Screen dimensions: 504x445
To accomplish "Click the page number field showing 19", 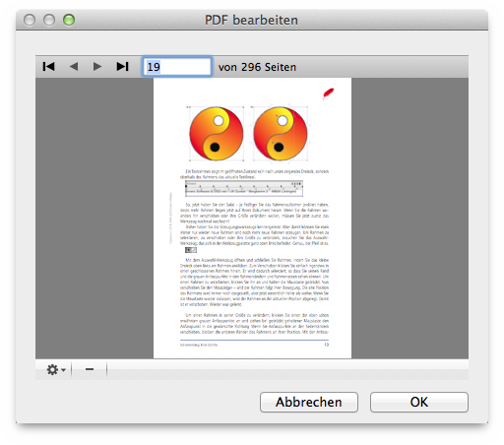I will [x=177, y=67].
